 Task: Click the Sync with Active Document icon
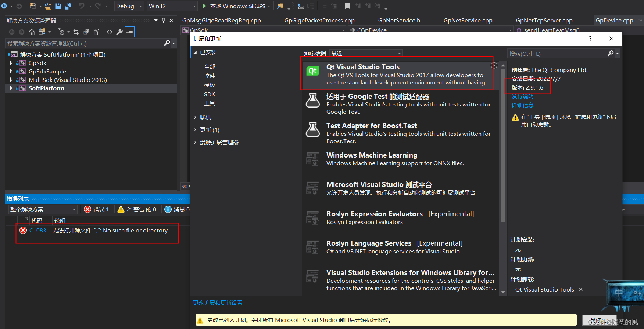point(76,32)
